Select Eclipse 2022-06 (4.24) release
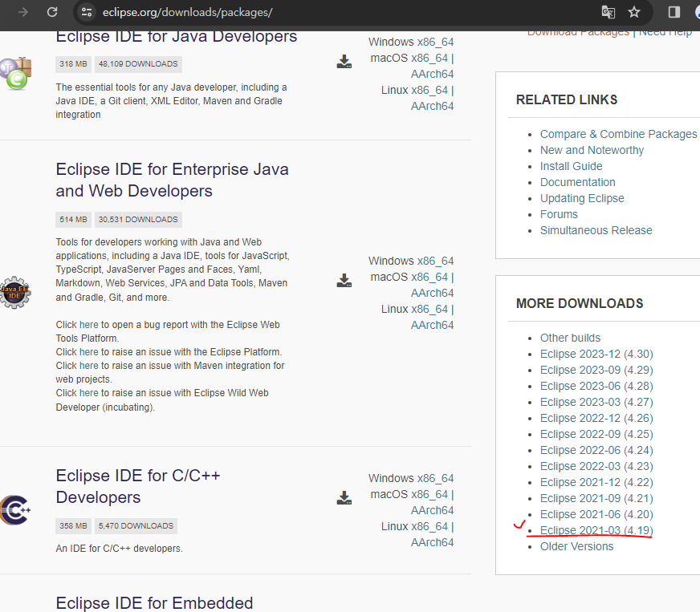 [x=596, y=451]
